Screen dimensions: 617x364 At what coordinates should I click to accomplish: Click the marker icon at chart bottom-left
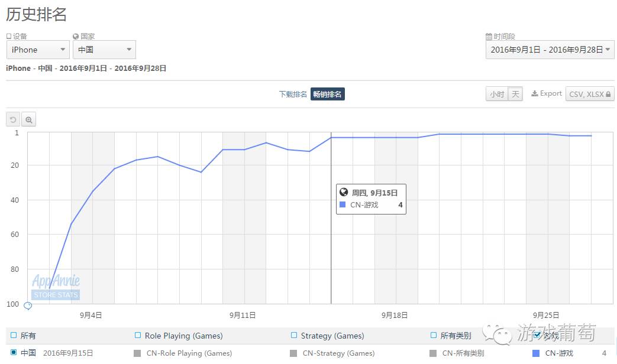27,305
